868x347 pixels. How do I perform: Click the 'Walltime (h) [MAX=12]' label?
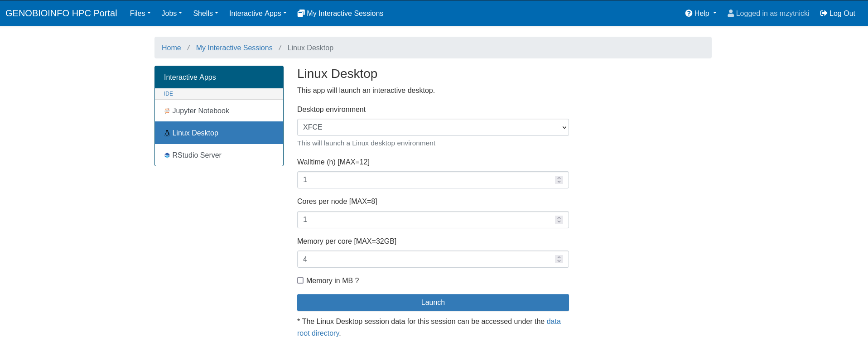(x=333, y=162)
